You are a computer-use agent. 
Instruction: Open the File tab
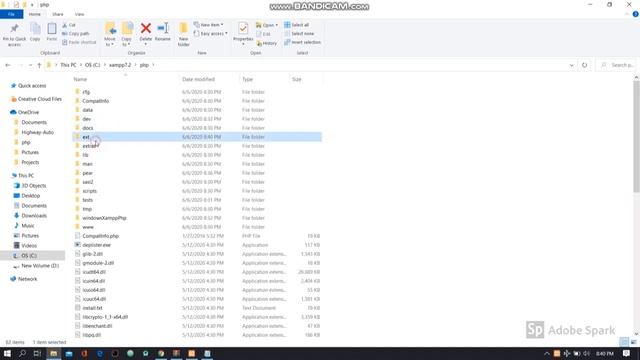[11, 14]
